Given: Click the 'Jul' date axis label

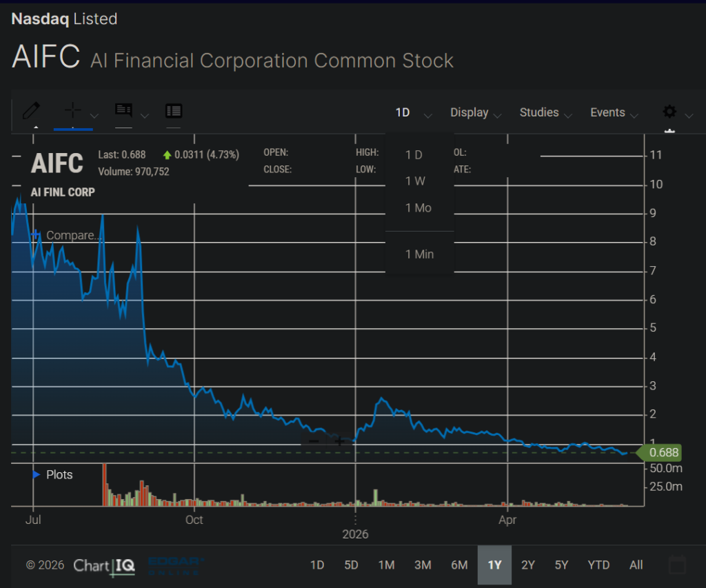Looking at the screenshot, I should click(33, 520).
